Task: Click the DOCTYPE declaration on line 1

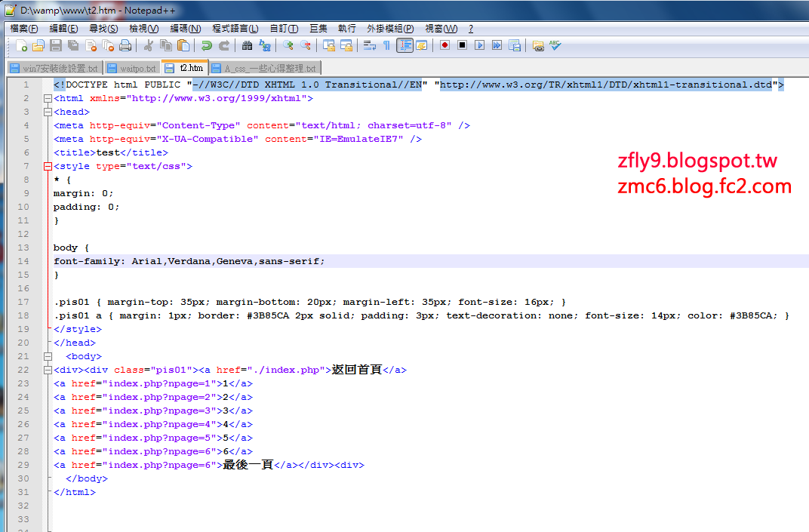Action: [x=418, y=85]
